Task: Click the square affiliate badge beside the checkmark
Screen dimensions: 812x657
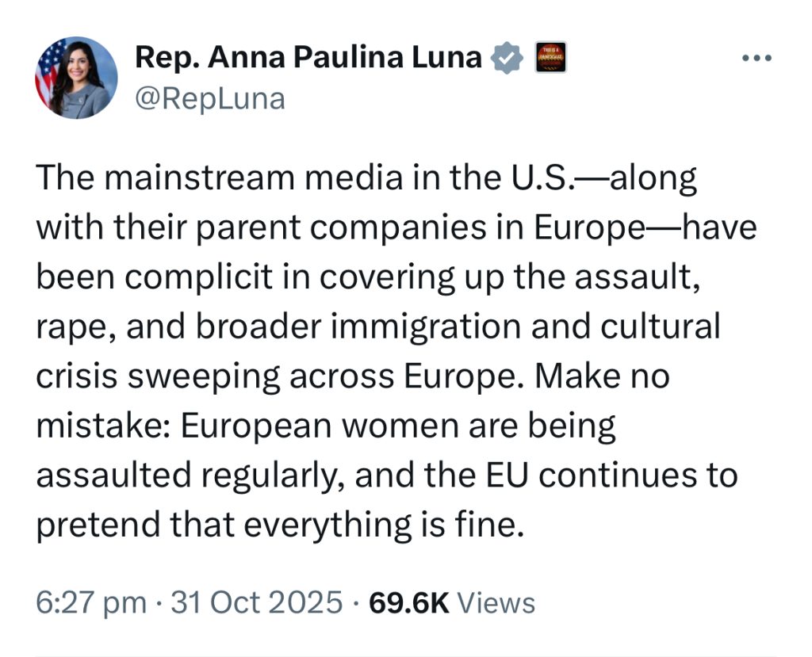Action: pyautogui.click(x=550, y=58)
